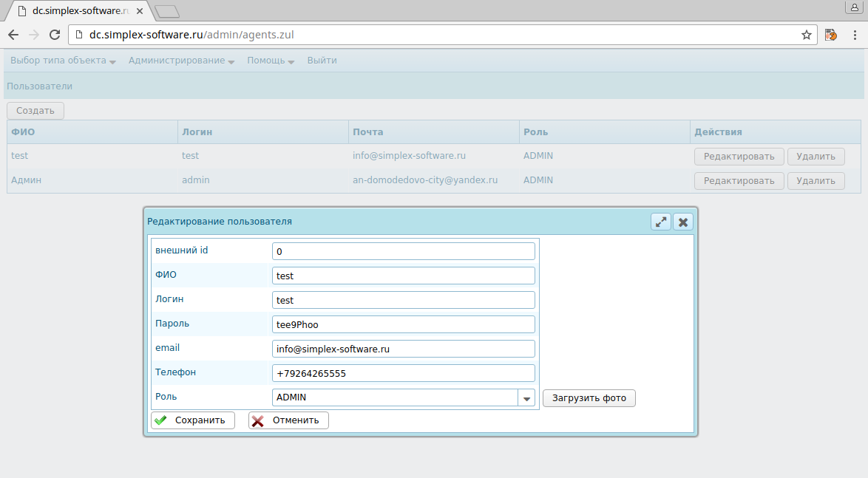Image resolution: width=868 pixels, height=478 pixels.
Task: Open the Выбор типа объекта menu
Action: tap(63, 61)
